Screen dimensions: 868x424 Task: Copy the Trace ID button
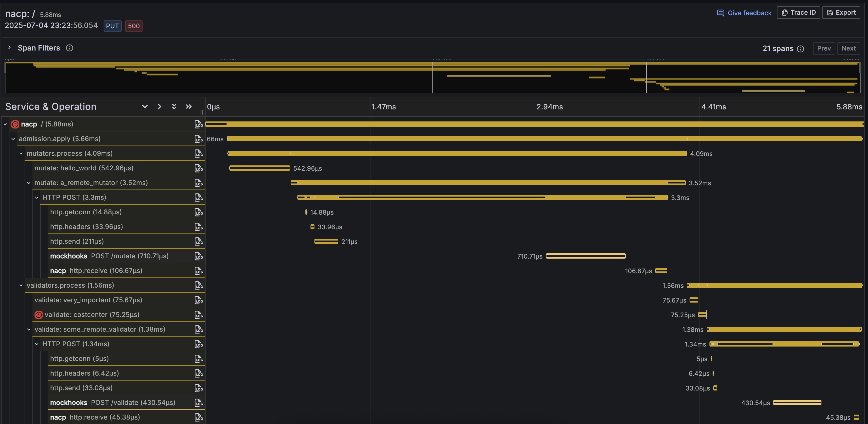[x=798, y=13]
